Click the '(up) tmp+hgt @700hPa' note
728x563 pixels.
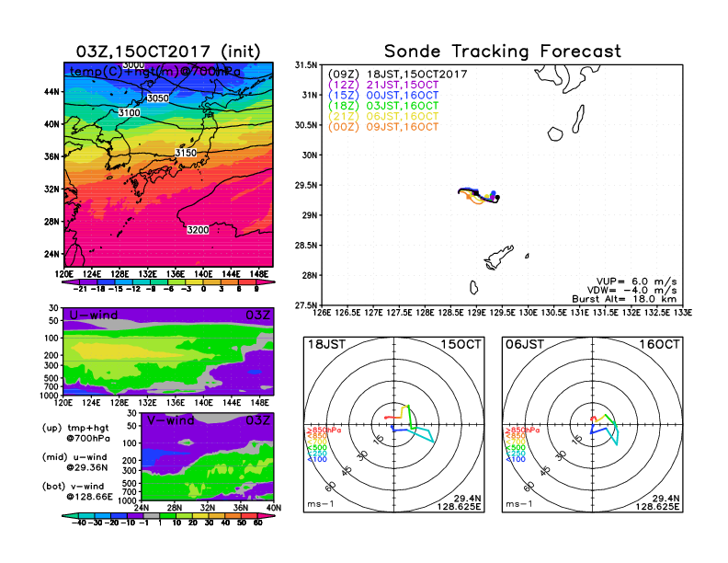click(75, 432)
